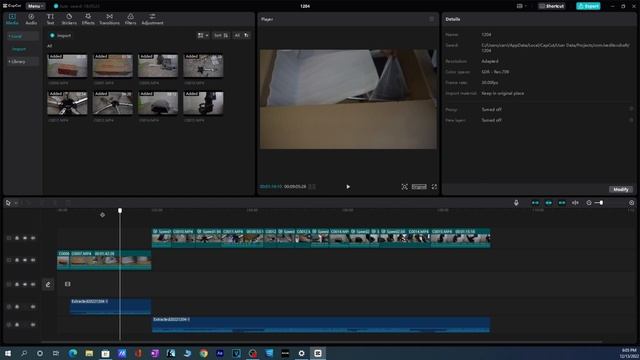Choose the Select cursor tool in timeline
640x360 pixels.
[8, 203]
